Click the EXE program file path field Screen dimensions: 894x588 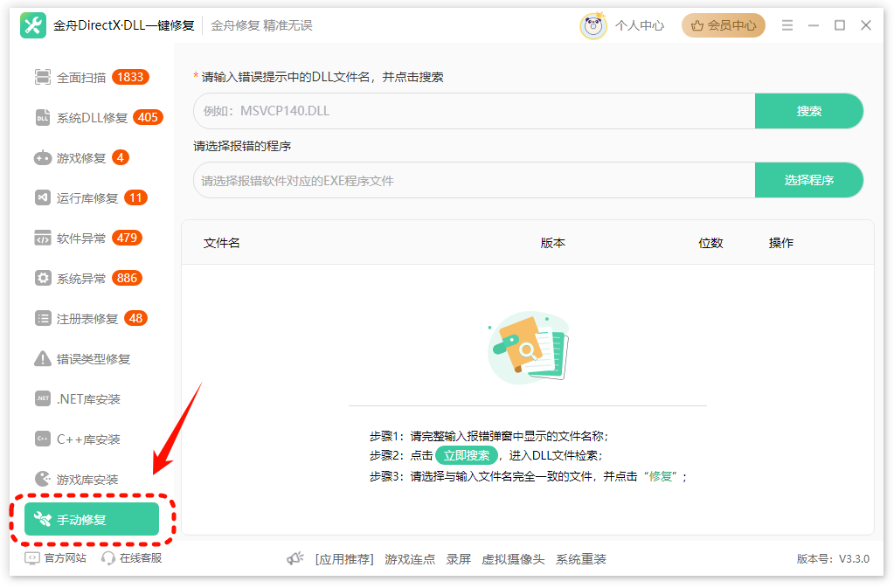(x=475, y=181)
